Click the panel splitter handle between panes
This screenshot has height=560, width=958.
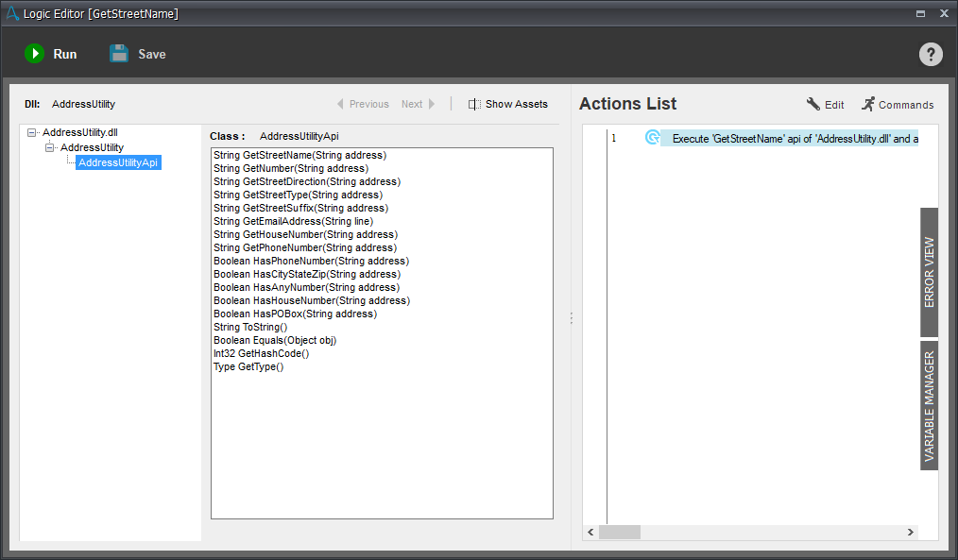tap(571, 319)
